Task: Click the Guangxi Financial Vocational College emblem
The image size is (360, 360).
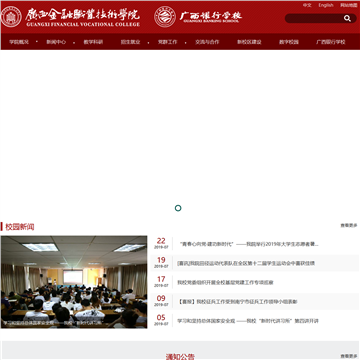Action: point(11,17)
